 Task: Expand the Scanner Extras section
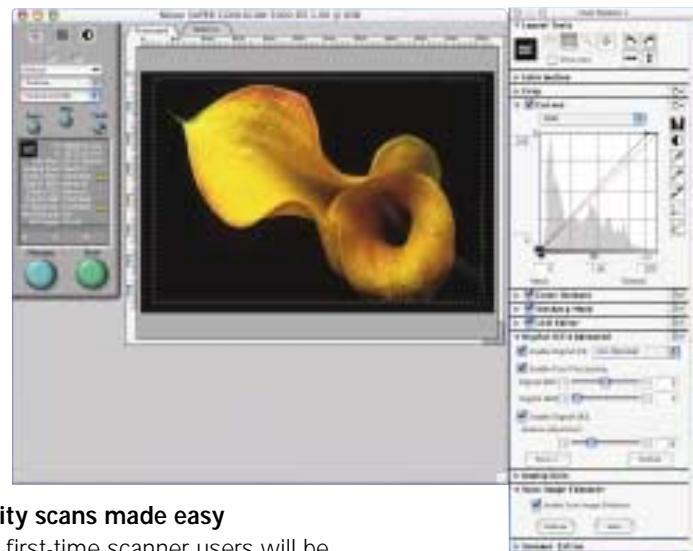coord(516,546)
